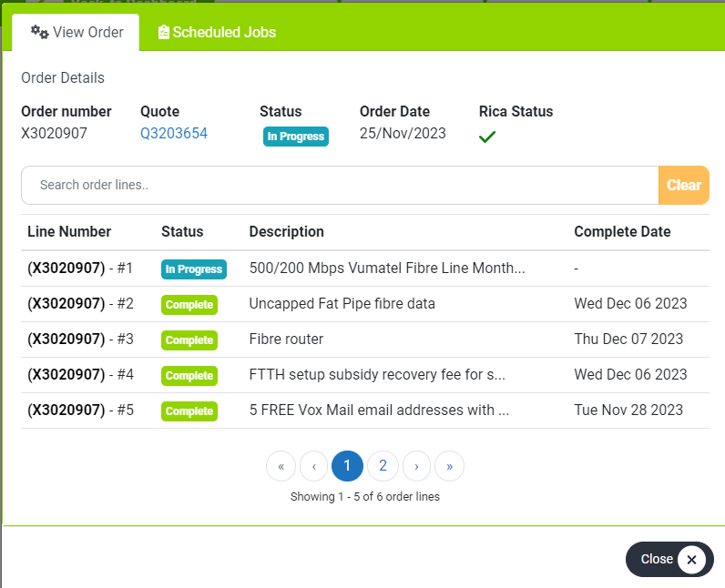This screenshot has height=588, width=725.
Task: Go to first page of order lines
Action: pos(281,466)
